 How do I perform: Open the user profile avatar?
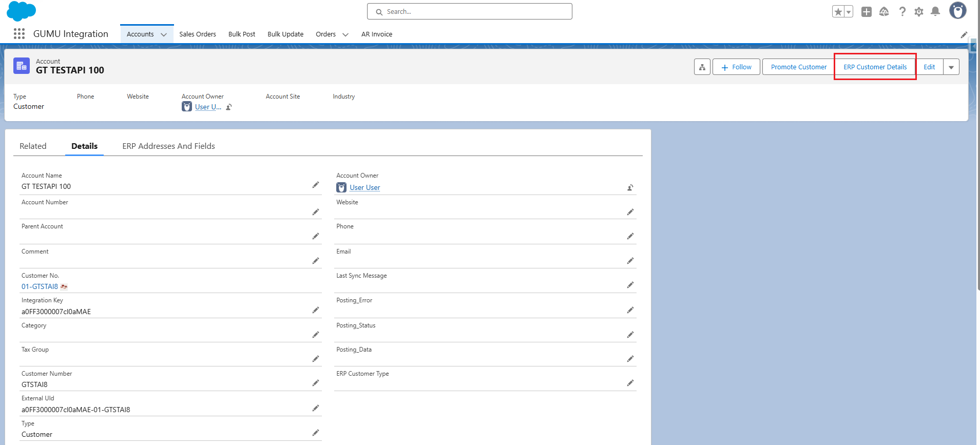(x=957, y=10)
